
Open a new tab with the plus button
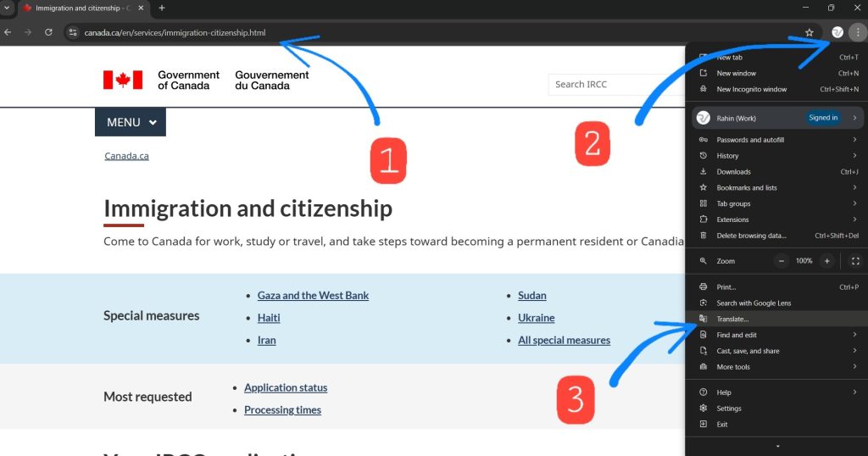pyautogui.click(x=162, y=8)
